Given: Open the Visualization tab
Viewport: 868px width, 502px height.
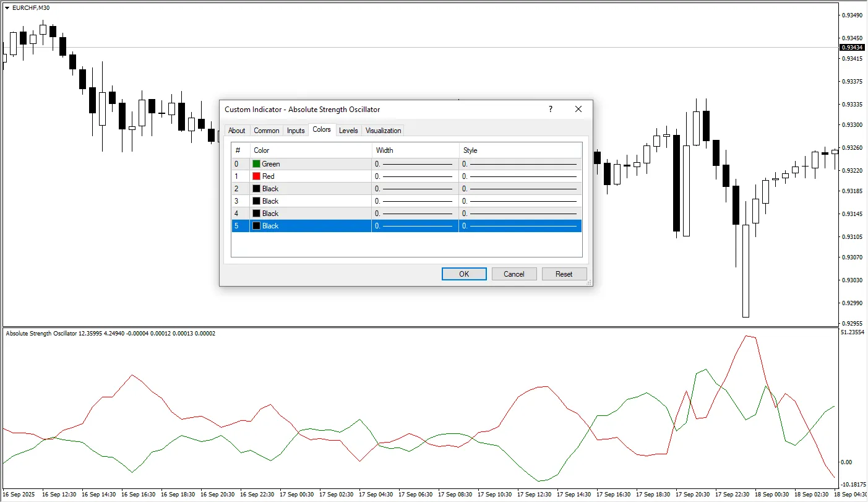Looking at the screenshot, I should coord(382,130).
